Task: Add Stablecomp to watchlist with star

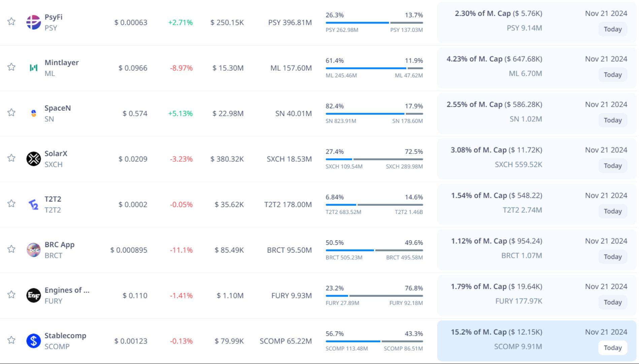Action: tap(11, 340)
